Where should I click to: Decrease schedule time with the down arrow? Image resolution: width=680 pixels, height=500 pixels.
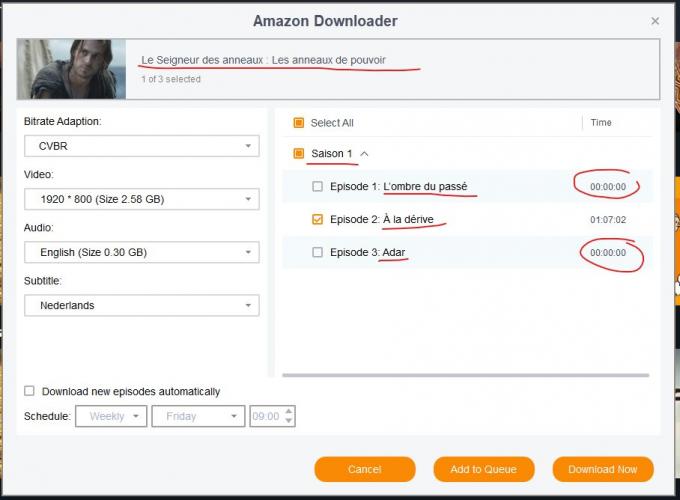pyautogui.click(x=289, y=421)
